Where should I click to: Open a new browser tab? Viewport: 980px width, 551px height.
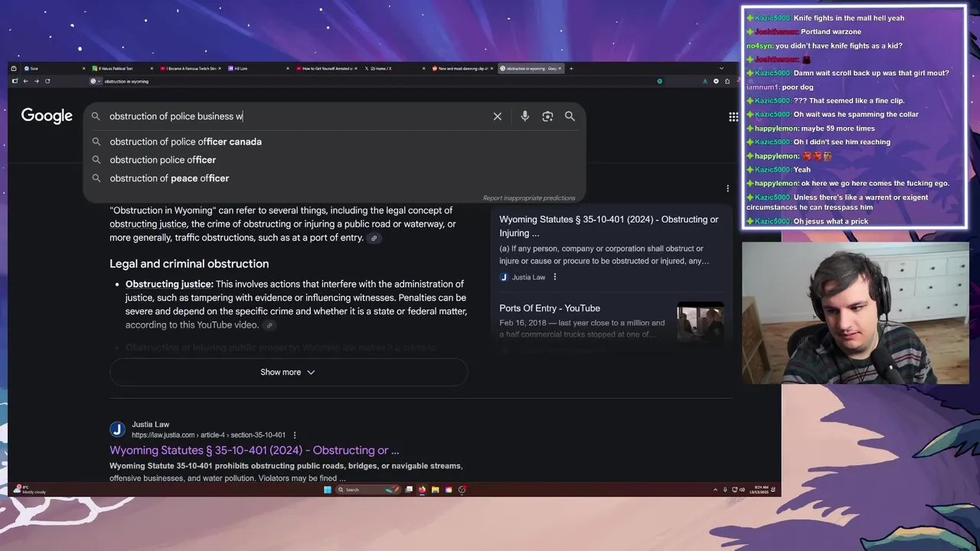[571, 69]
